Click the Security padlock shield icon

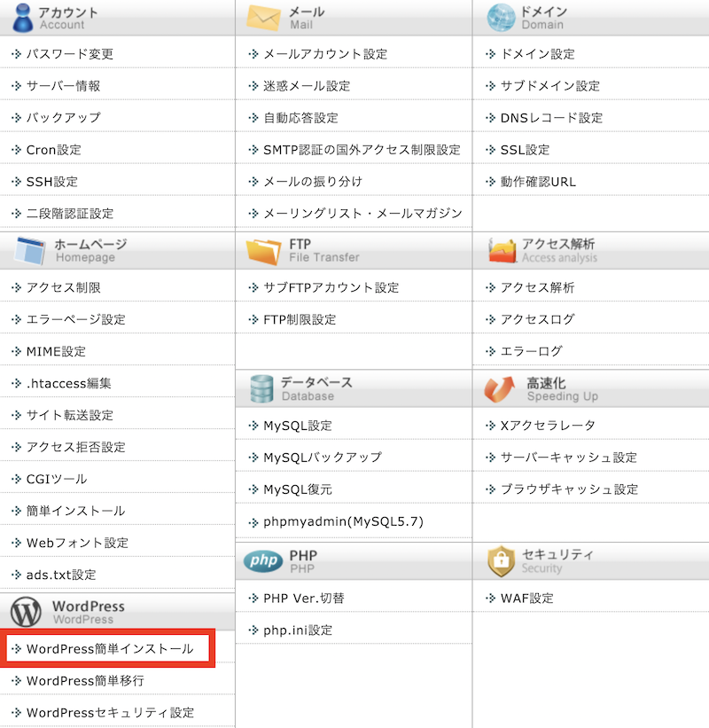pyautogui.click(x=501, y=561)
